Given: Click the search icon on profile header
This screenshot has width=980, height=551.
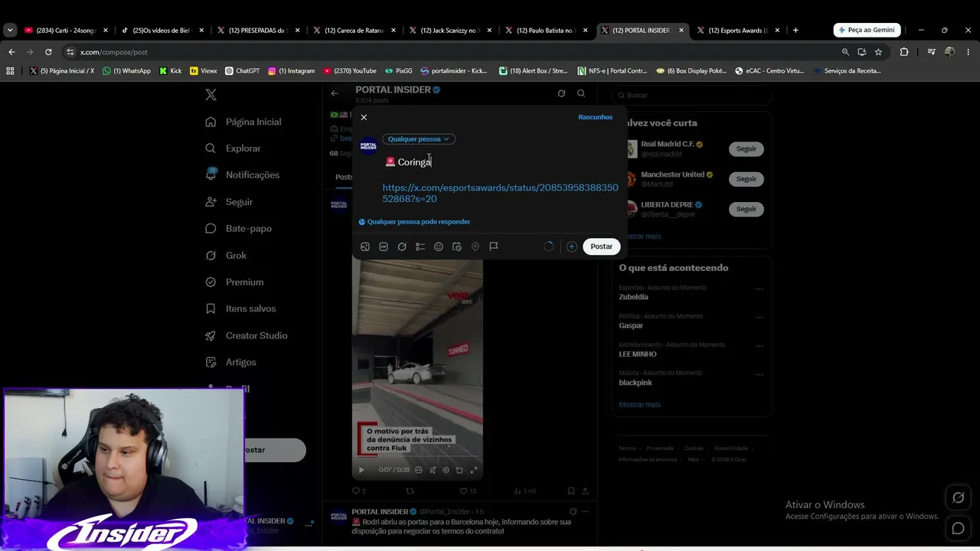Looking at the screenshot, I should 581,93.
